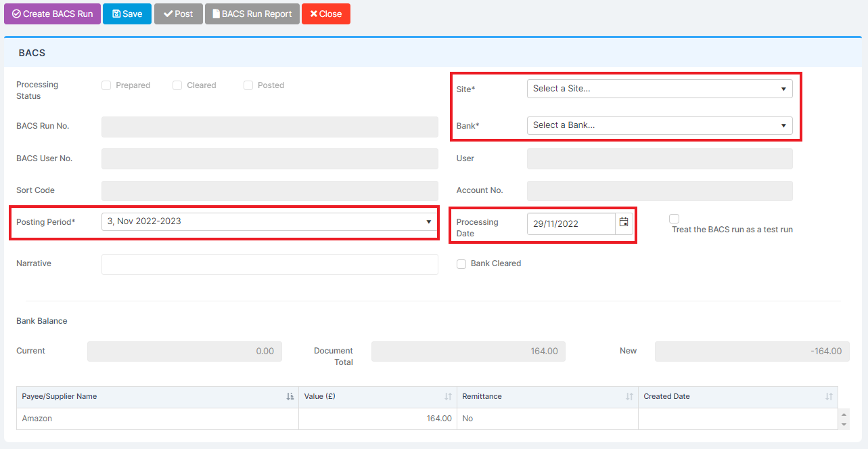Click the Current bank balance field
The height and width of the screenshot is (449, 868).
click(185, 351)
